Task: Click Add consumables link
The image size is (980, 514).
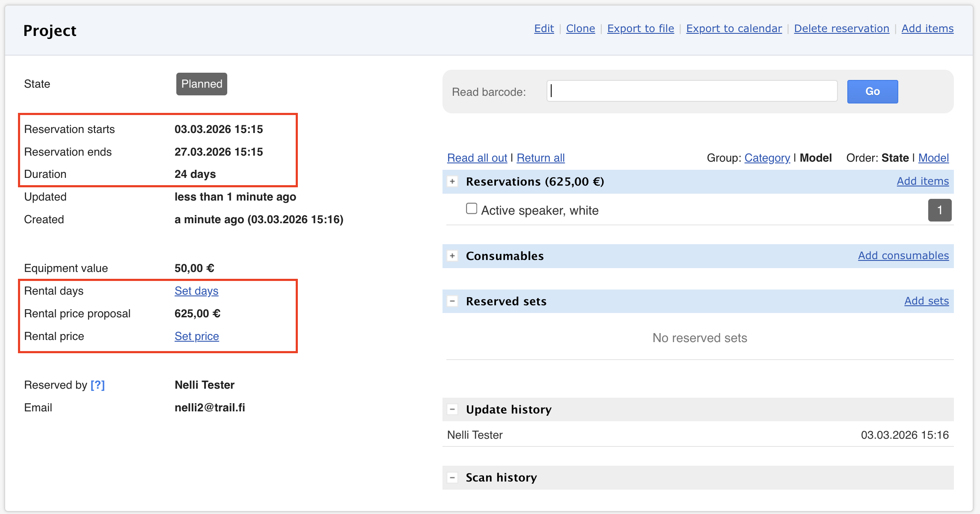Action: click(903, 255)
